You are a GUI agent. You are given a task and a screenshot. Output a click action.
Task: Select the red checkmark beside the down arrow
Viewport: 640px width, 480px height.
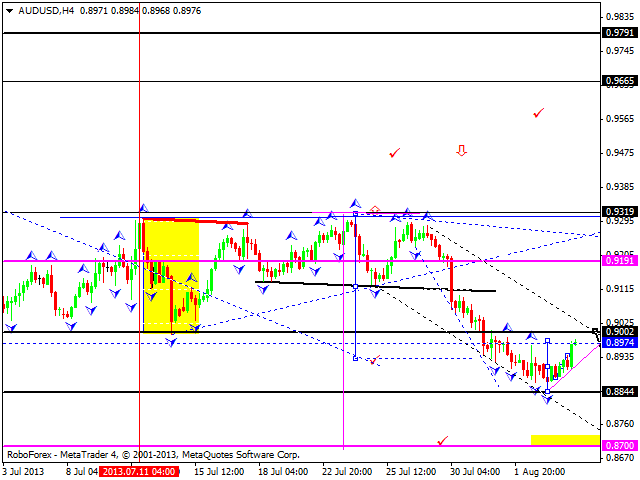click(x=395, y=153)
